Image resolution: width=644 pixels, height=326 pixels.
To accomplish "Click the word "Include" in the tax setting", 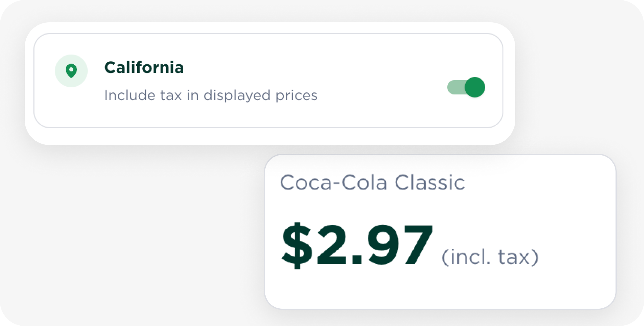I will point(129,95).
